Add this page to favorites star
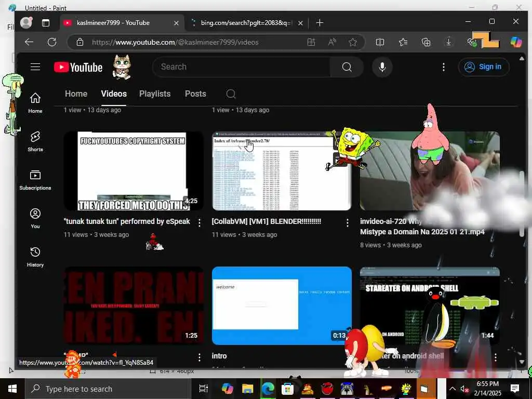The height and width of the screenshot is (399, 532). (353, 42)
